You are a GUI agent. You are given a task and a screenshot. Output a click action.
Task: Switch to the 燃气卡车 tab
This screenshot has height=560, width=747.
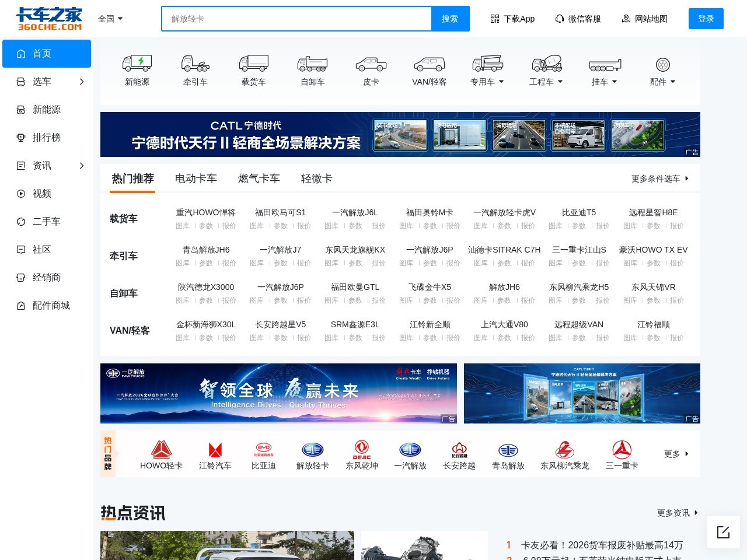[x=259, y=178]
